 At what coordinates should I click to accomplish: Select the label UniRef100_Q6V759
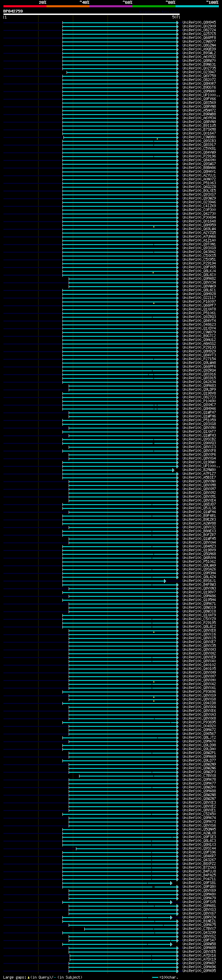[199, 76]
